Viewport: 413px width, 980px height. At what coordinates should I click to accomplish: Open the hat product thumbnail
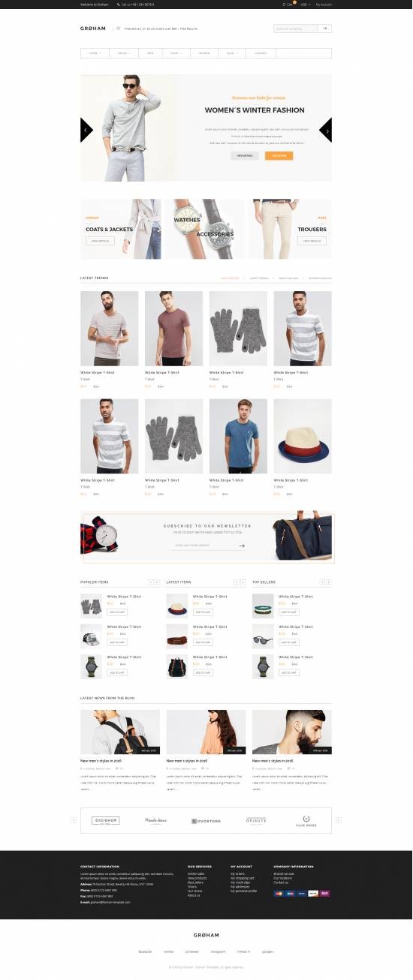[x=303, y=436]
